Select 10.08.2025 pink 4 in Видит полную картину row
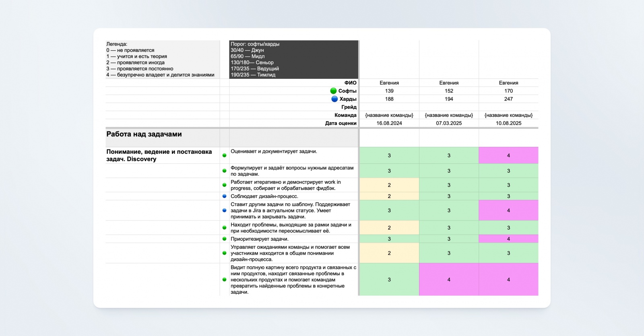 point(508,280)
